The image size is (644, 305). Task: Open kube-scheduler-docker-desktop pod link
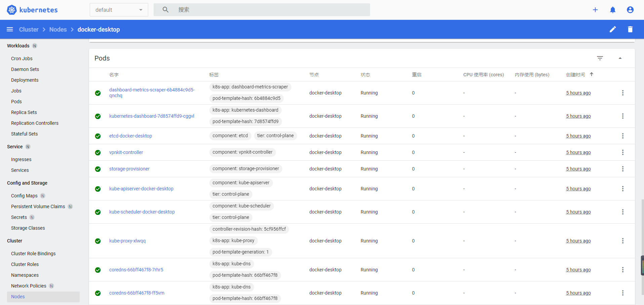tap(142, 212)
